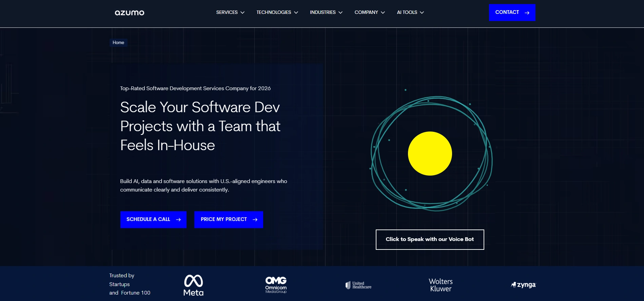644x301 pixels.
Task: Click to Speak with our Voice Bot
Action: pos(430,239)
